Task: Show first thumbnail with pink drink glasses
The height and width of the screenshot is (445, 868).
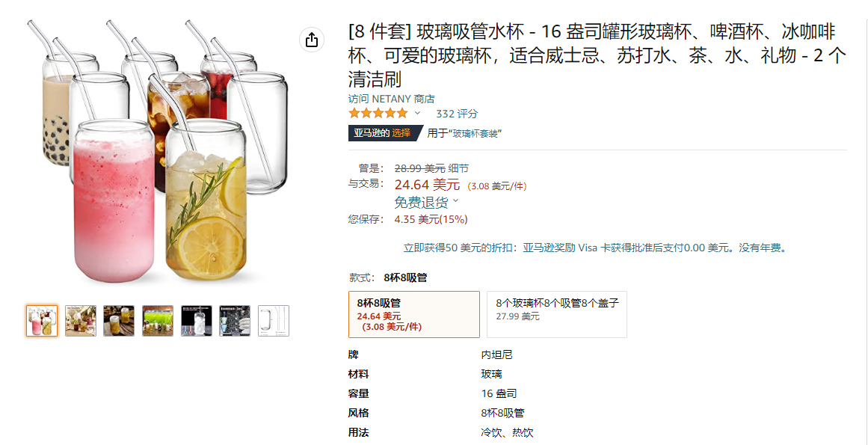Action: click(42, 320)
